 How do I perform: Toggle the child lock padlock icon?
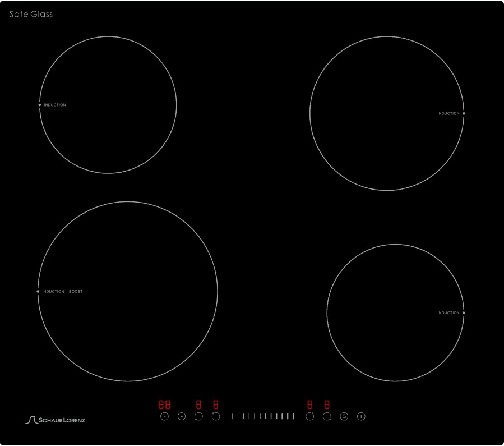(344, 416)
